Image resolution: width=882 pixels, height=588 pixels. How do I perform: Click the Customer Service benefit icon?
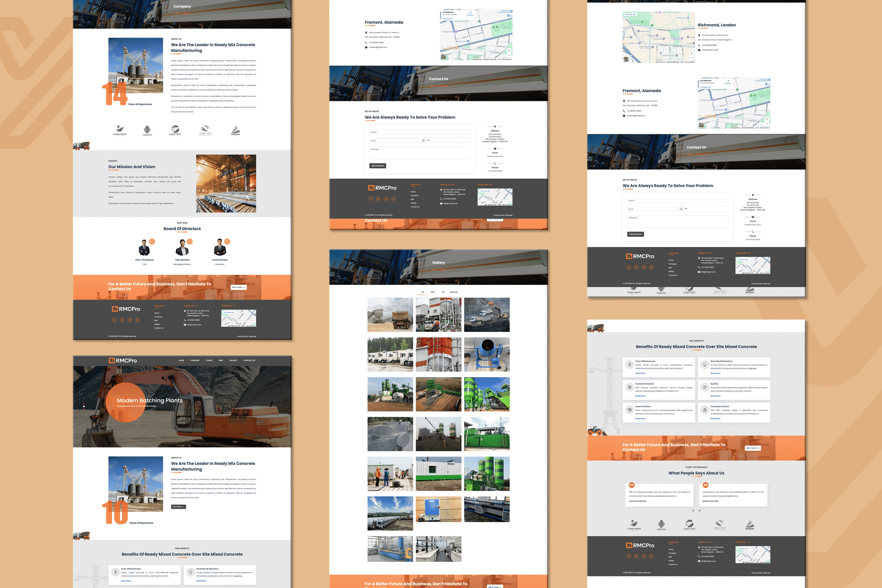[x=629, y=388]
